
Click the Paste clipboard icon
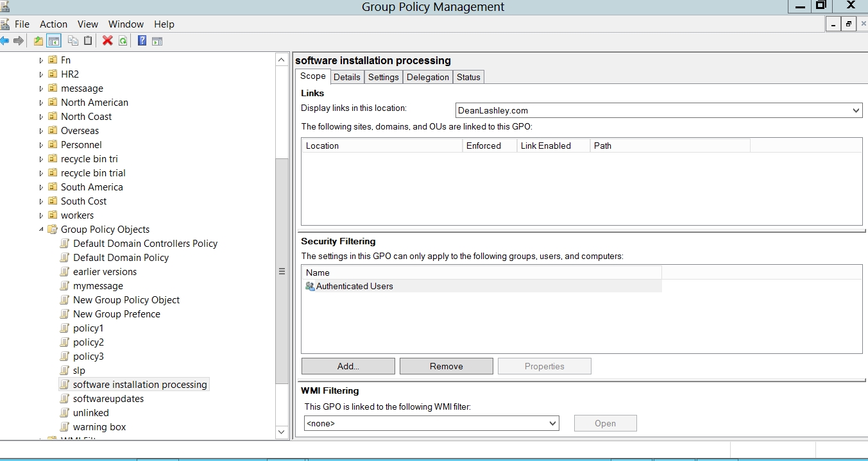(x=88, y=41)
